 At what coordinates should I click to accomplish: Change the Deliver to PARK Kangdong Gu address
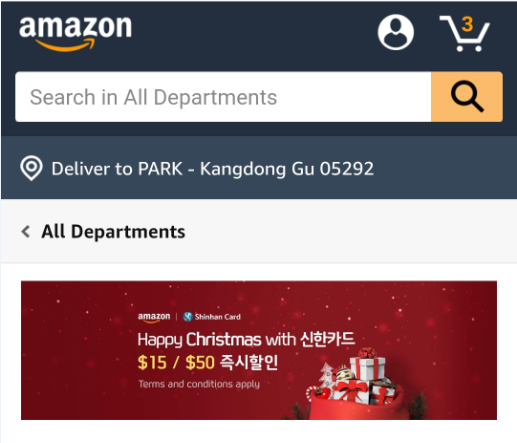coord(212,168)
